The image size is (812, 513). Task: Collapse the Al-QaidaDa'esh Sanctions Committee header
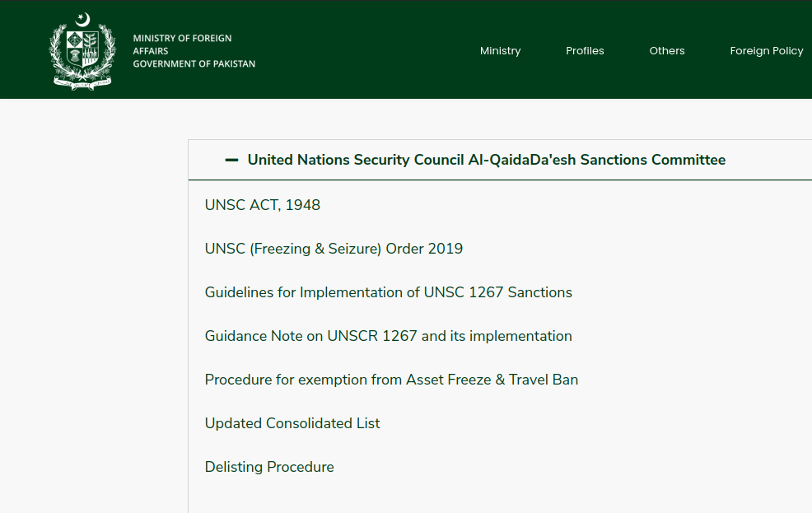[486, 160]
